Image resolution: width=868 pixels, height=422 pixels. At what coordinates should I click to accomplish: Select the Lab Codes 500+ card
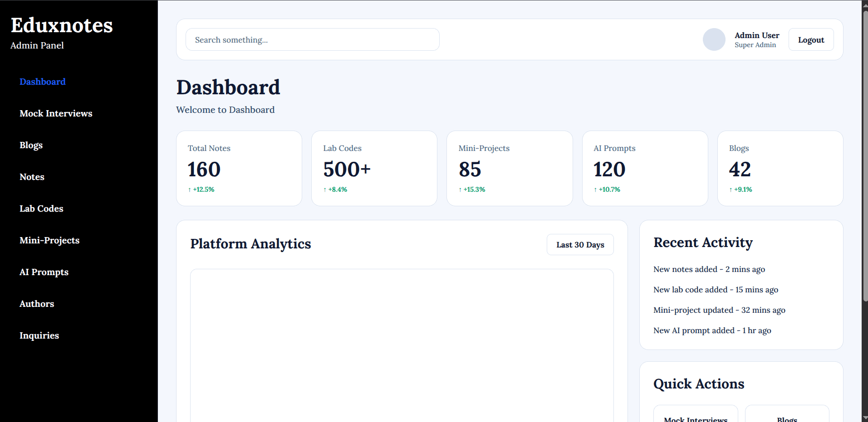(374, 168)
